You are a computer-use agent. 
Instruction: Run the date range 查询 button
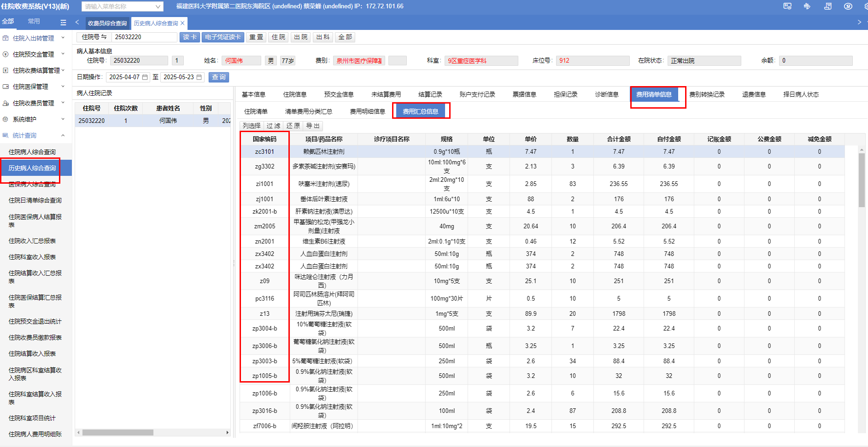pos(219,77)
